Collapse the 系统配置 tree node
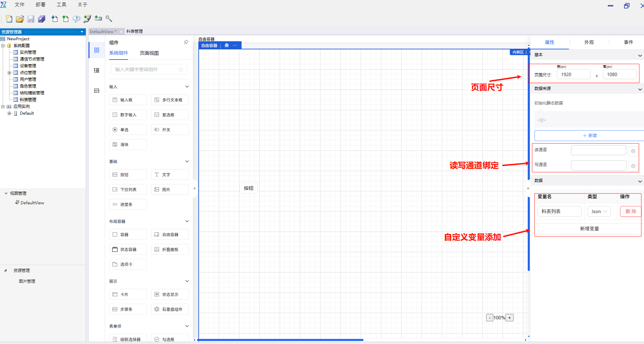The width and height of the screenshot is (644, 344). click(3, 46)
